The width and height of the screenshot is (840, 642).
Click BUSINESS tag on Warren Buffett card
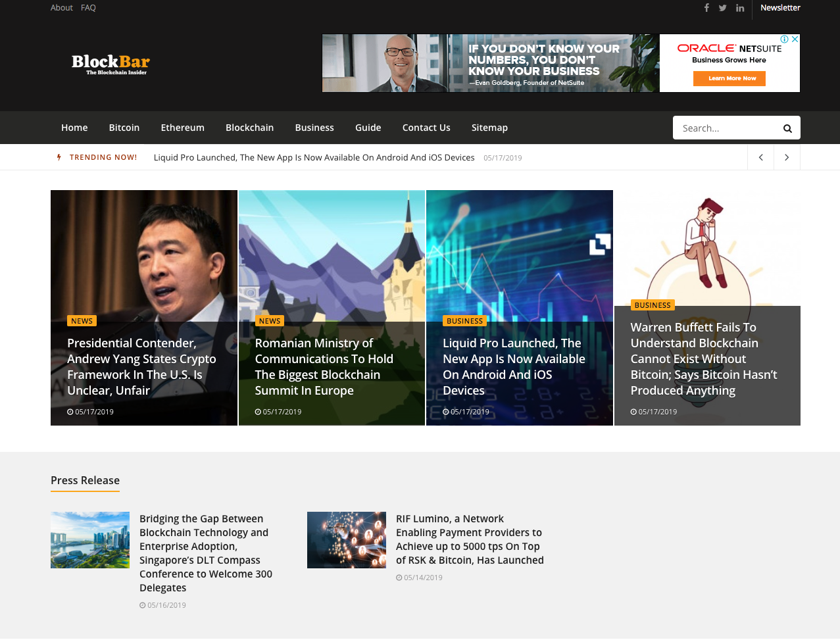click(x=653, y=305)
